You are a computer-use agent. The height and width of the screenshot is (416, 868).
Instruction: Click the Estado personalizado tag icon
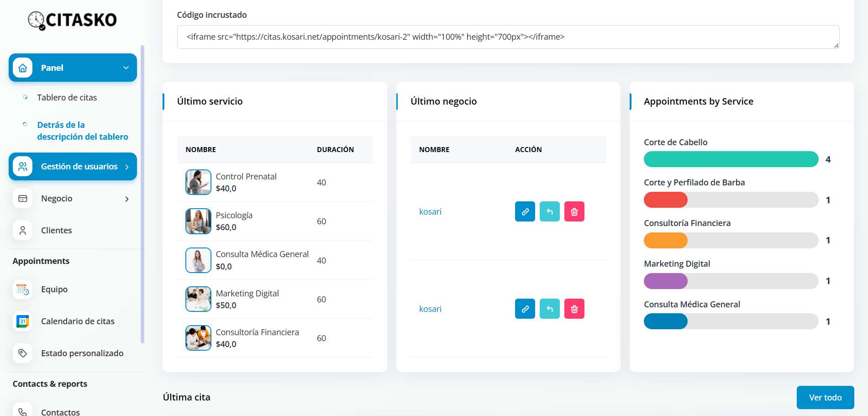pos(22,353)
